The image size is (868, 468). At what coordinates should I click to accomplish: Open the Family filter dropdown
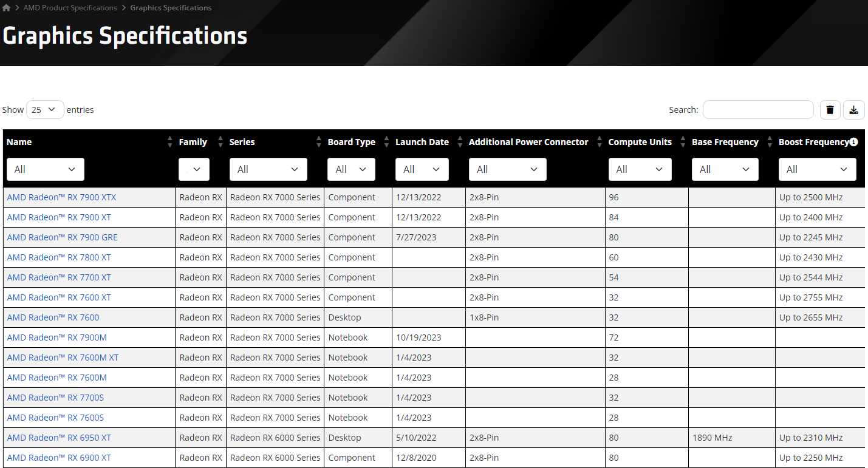[x=194, y=169]
